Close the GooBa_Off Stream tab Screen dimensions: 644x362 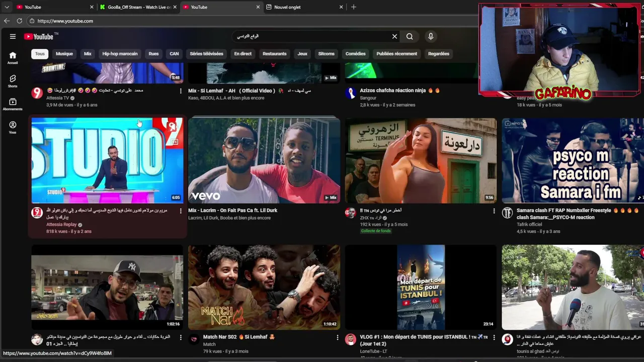click(x=175, y=7)
